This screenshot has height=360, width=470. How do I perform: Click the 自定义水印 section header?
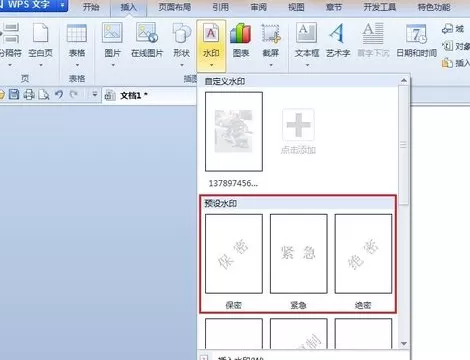(225, 81)
